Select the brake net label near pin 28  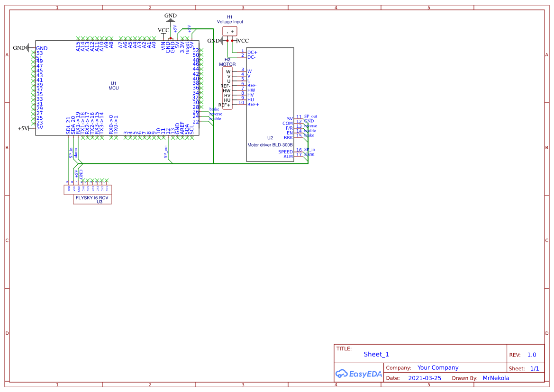[x=213, y=109]
